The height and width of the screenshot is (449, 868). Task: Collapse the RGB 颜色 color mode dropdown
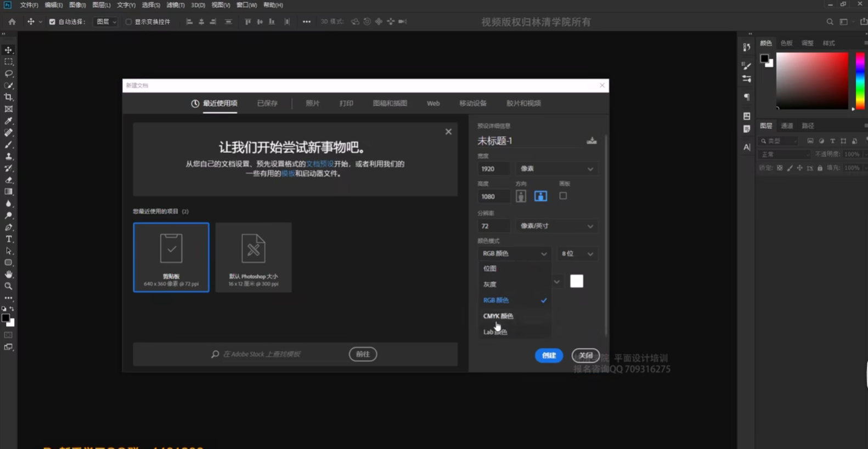tap(514, 254)
